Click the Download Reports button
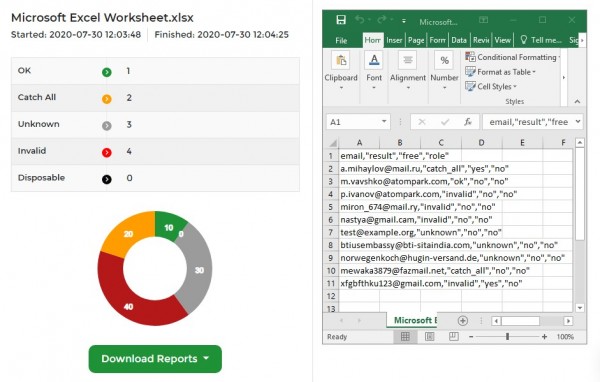Viewport: 600px width, 382px height. [155, 359]
